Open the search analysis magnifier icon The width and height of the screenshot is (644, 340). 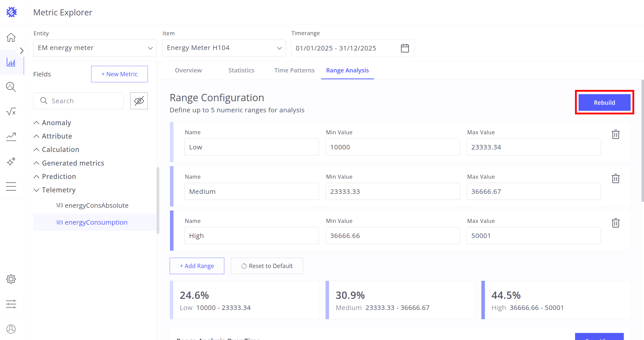tap(11, 87)
